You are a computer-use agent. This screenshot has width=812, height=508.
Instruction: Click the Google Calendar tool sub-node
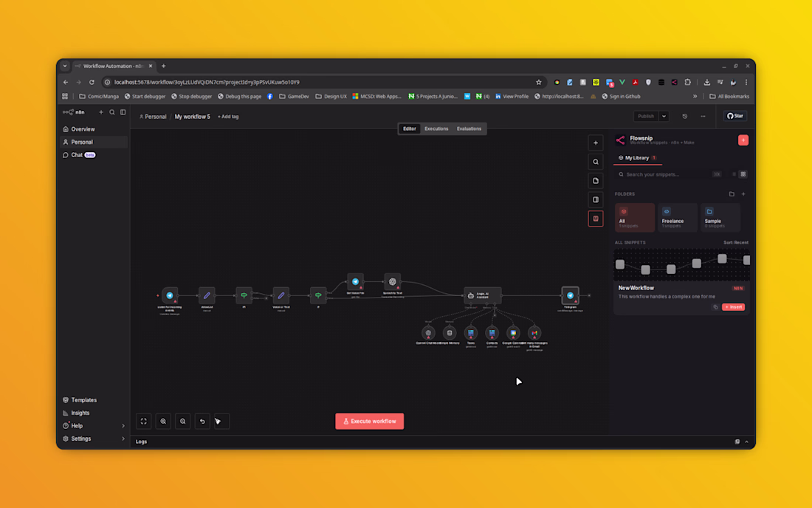[513, 333]
